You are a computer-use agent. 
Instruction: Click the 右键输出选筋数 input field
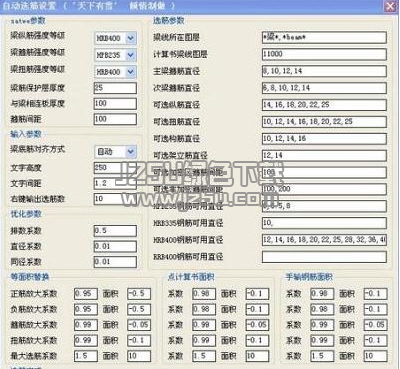pyautogui.click(x=115, y=199)
